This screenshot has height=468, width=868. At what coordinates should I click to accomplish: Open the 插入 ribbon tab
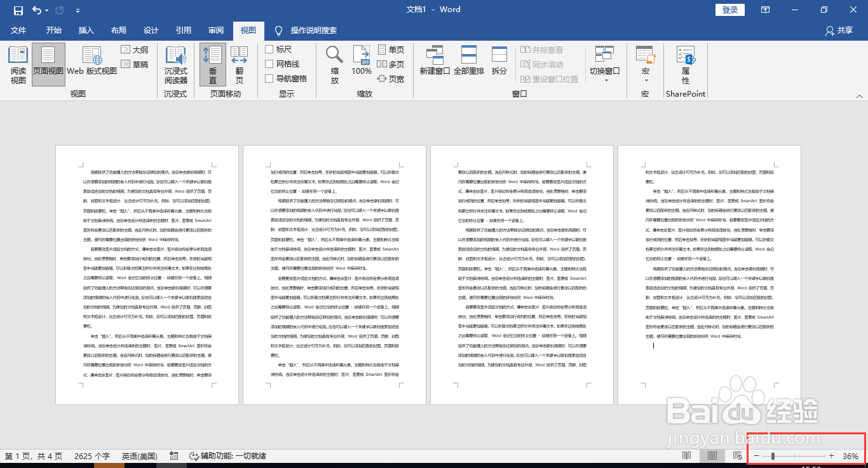(86, 31)
